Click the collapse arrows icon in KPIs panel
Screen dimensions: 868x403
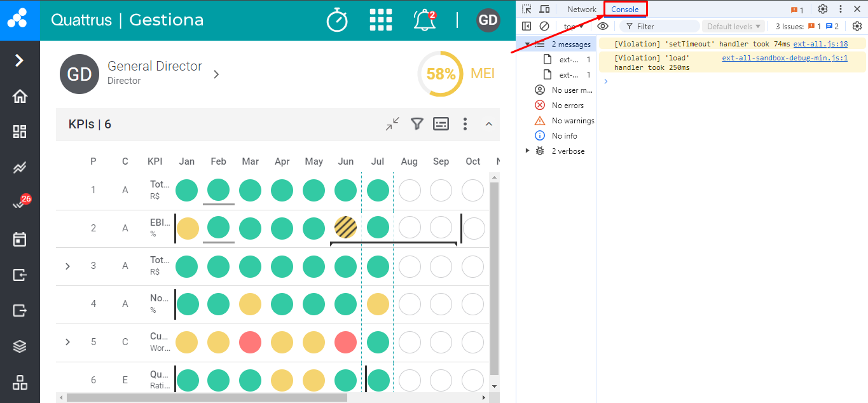click(393, 124)
